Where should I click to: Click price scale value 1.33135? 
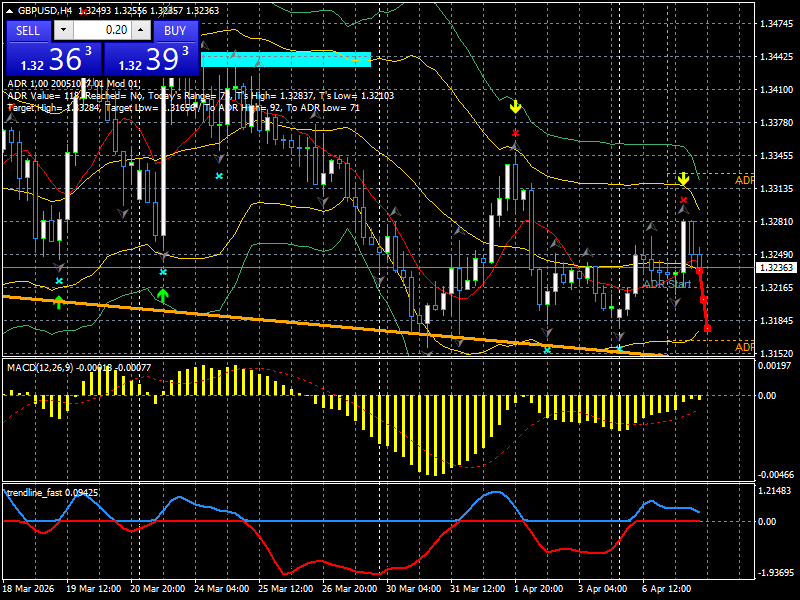pos(777,189)
